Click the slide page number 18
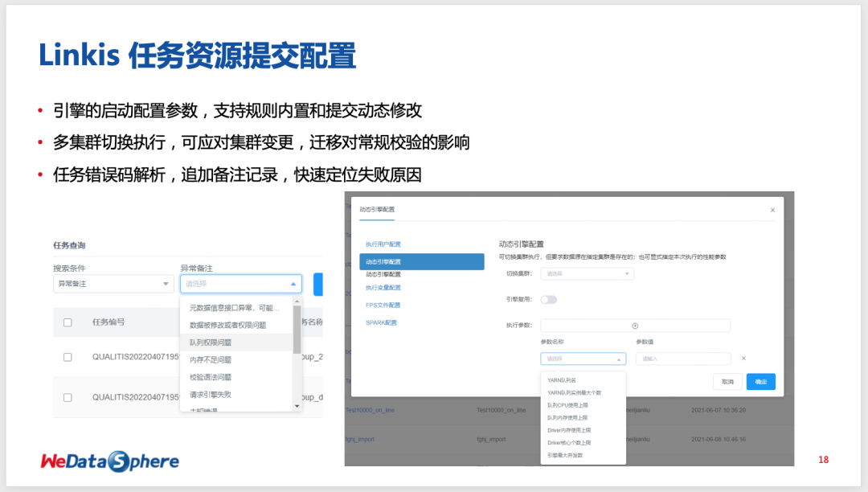868x492 pixels. coord(823,460)
